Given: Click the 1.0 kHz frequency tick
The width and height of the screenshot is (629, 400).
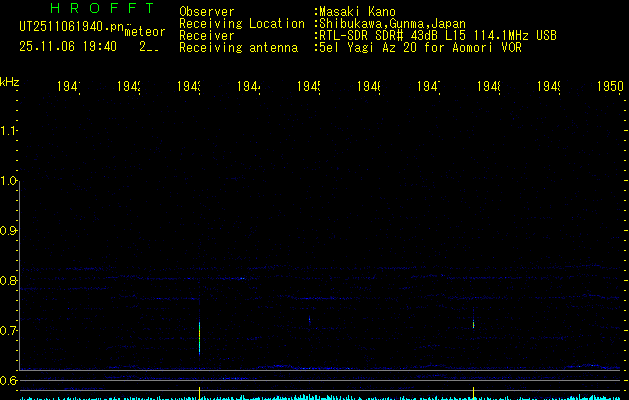Looking at the screenshot, I should point(10,181).
